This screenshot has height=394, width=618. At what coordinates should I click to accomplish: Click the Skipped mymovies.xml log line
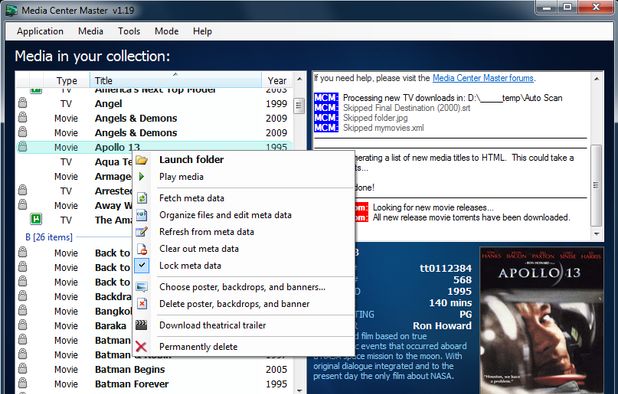383,128
